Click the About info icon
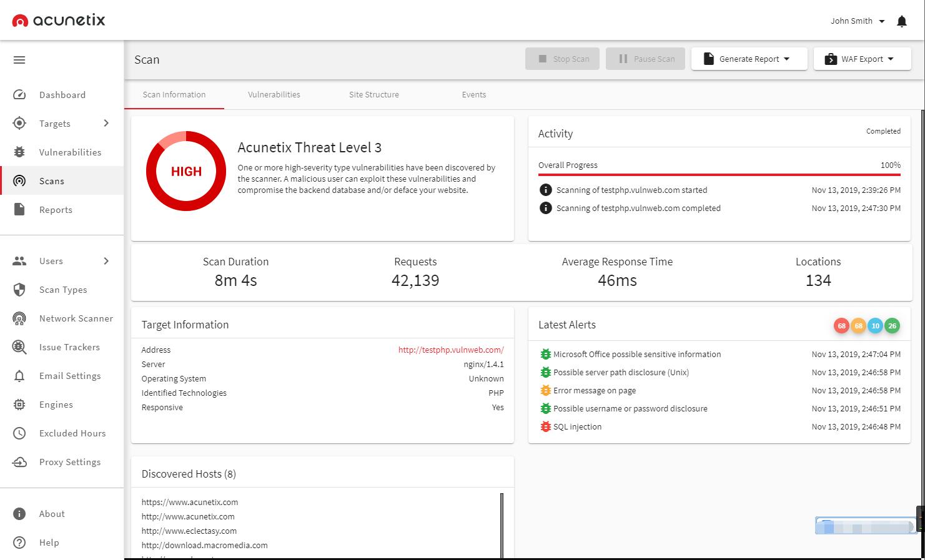Screen dimensions: 925x560 point(19,514)
